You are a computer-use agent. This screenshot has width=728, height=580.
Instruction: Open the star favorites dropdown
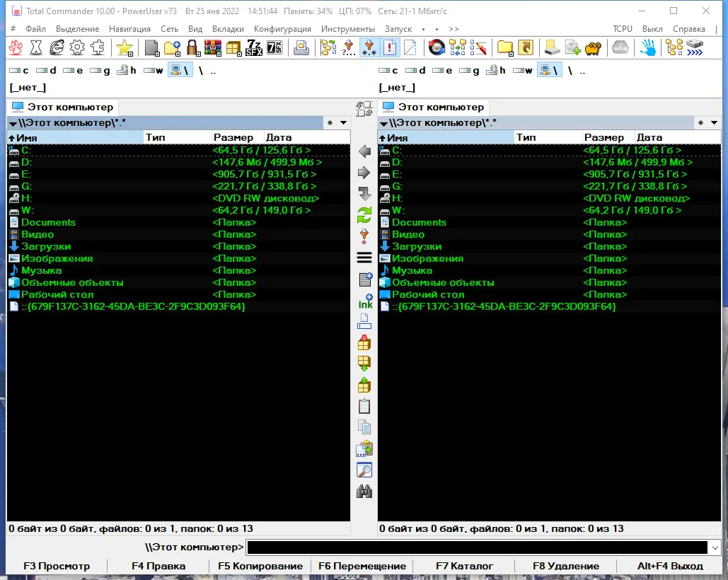coord(125,47)
